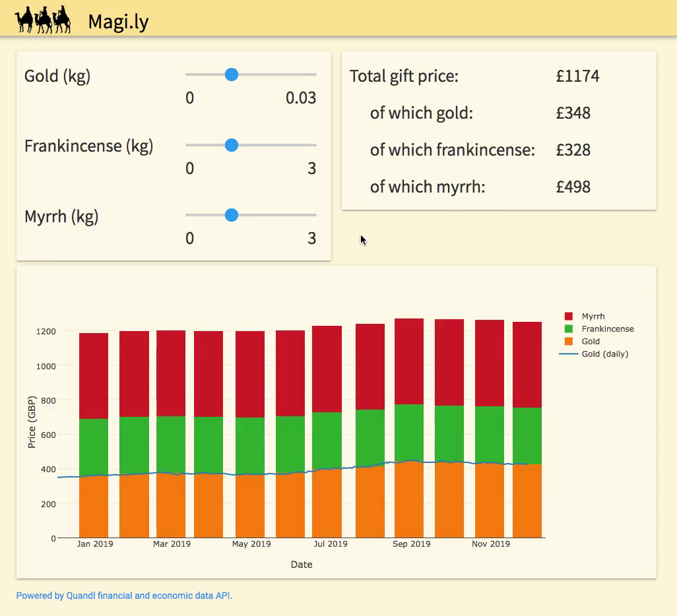Open the Quandl financial data API link
The width and height of the screenshot is (677, 616).
pyautogui.click(x=124, y=596)
